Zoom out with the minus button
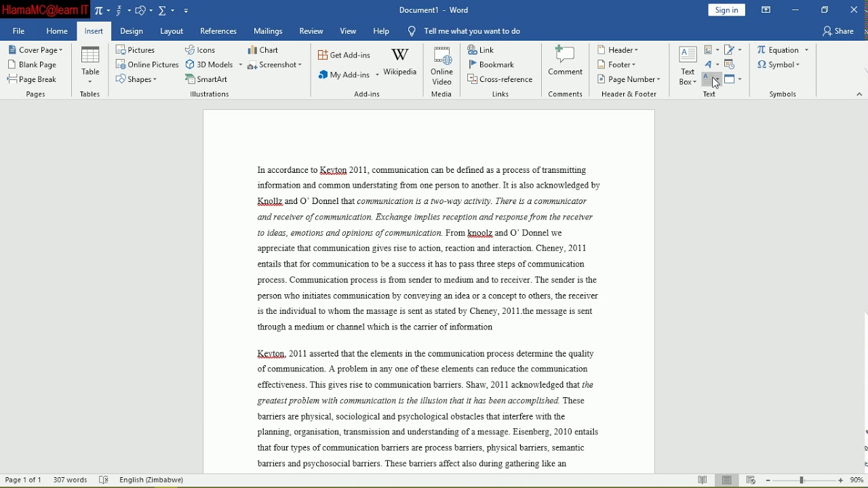Image resolution: width=868 pixels, height=488 pixels. tap(768, 481)
